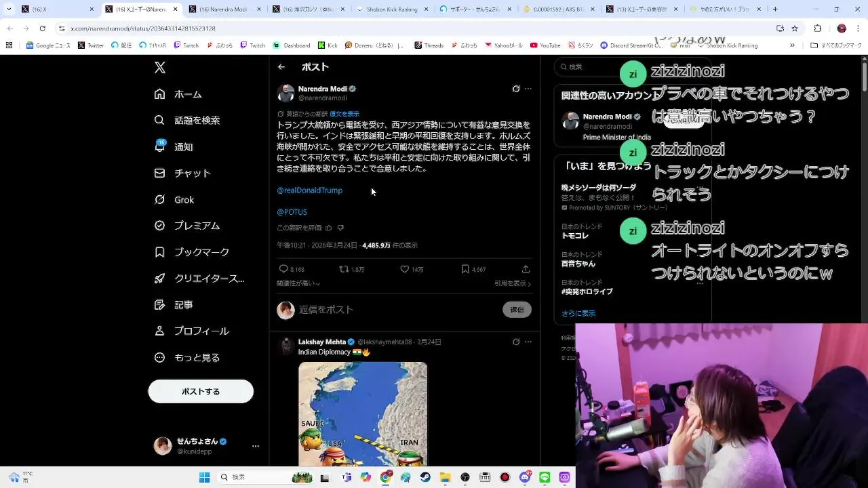This screenshot has height=488, width=868.
Task: Open the YouTube bookmark
Action: pos(545,45)
